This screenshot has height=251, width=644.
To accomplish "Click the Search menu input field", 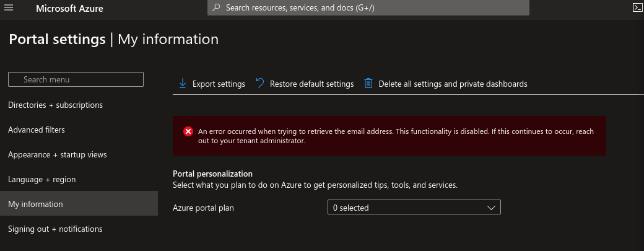I will click(x=76, y=79).
